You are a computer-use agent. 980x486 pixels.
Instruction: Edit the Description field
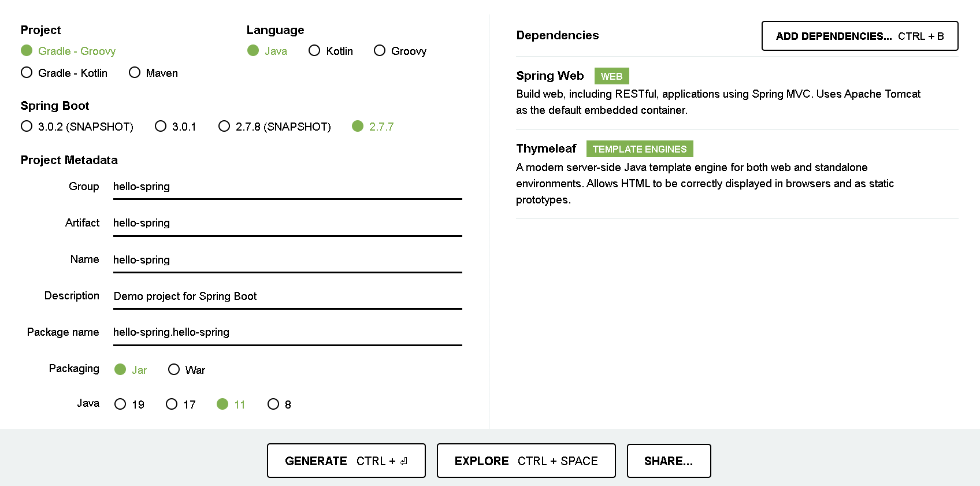[x=288, y=296]
